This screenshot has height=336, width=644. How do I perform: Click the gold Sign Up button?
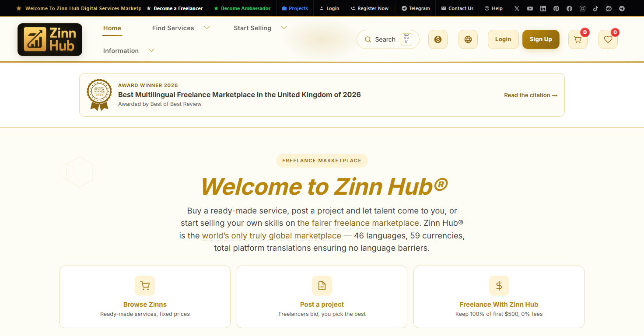541,39
